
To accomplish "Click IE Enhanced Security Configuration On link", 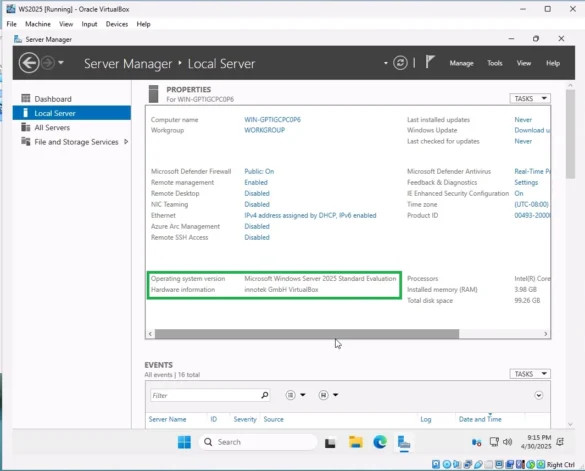I will point(519,193).
